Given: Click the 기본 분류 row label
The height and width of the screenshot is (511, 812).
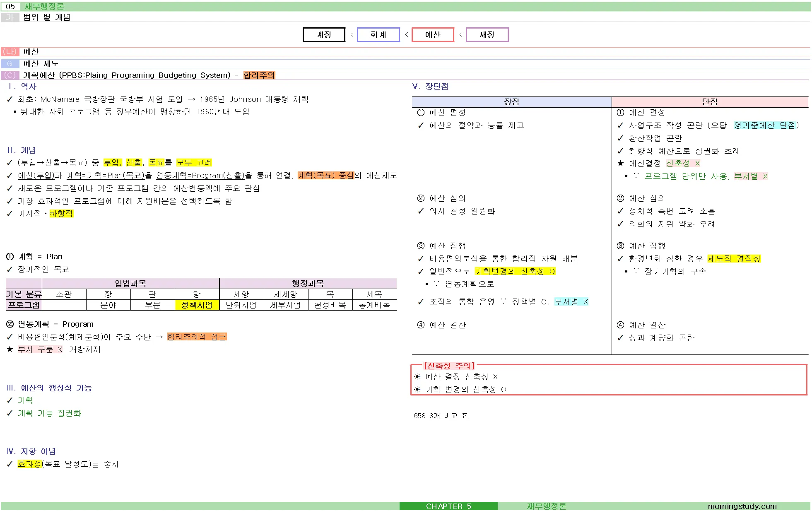Looking at the screenshot, I should click(24, 294).
